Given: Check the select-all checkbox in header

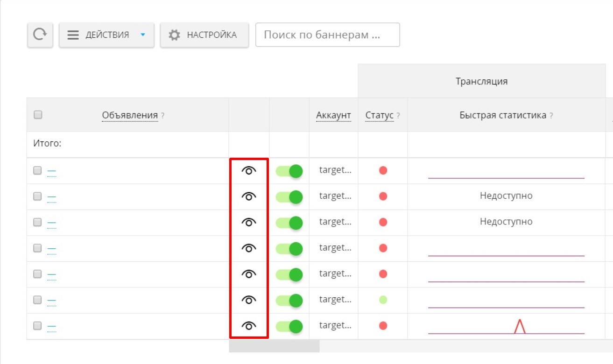Looking at the screenshot, I should click(x=38, y=115).
